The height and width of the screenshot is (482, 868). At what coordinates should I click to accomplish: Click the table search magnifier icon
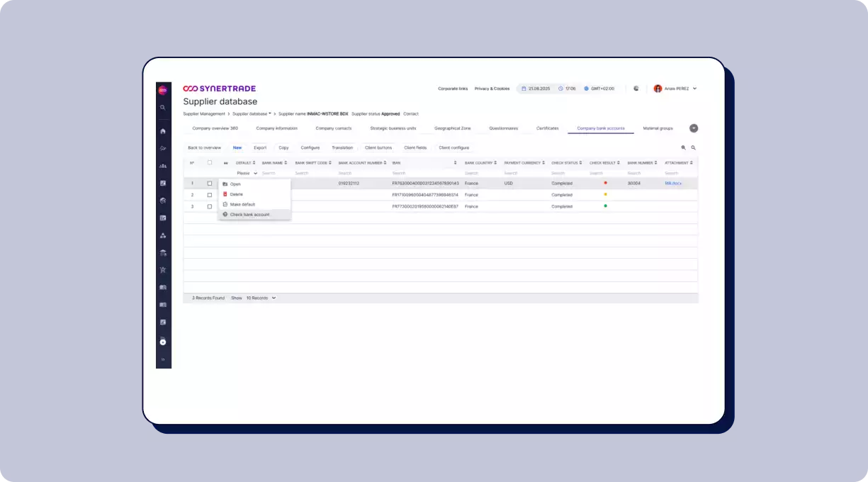693,147
